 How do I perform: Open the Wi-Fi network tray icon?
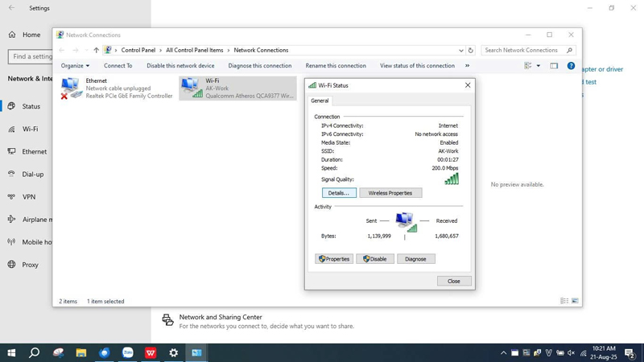point(583,353)
